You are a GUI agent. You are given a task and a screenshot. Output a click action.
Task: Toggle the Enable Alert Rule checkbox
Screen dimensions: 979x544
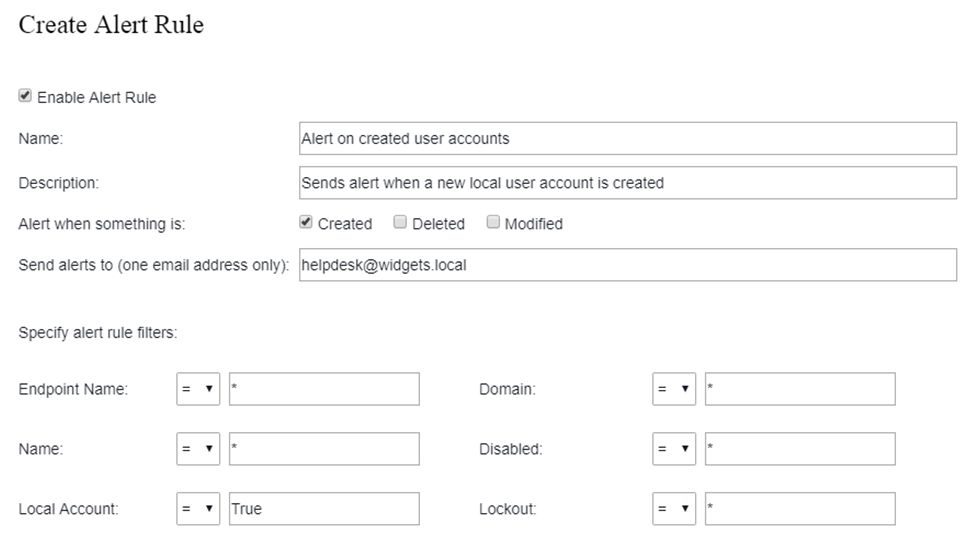coord(25,96)
